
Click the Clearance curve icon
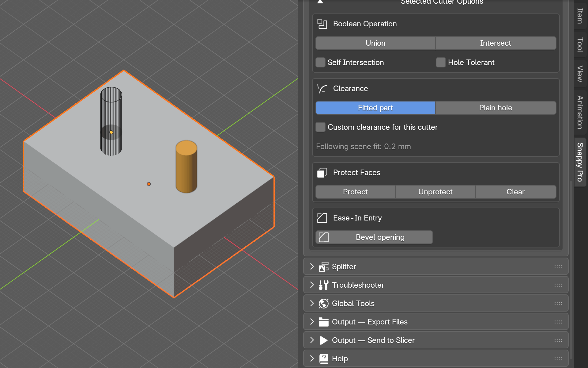(322, 89)
